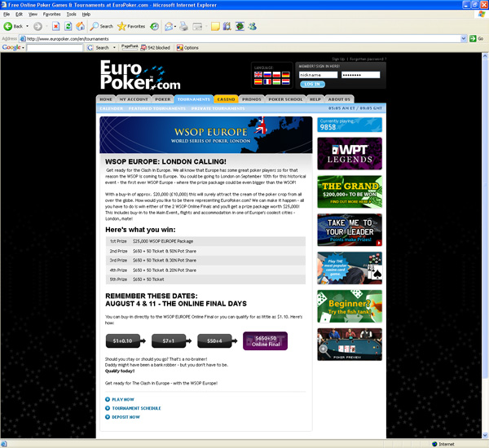Open the PRIVATE TOURNAMENTS submenu link
Image resolution: width=489 pixels, height=448 pixels.
(218, 108)
